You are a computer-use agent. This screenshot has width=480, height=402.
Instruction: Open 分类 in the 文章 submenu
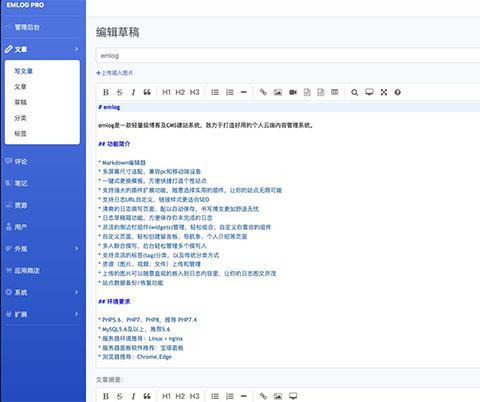pos(20,118)
